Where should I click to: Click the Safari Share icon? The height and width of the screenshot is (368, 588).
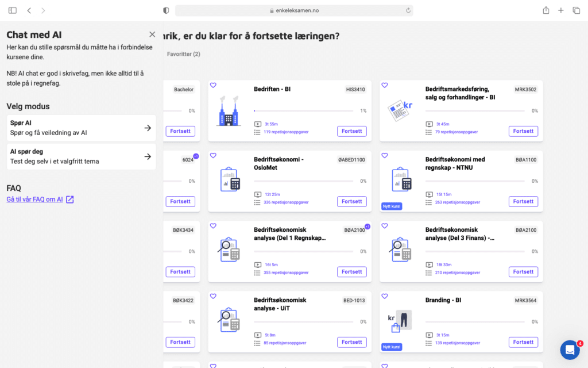(x=546, y=10)
